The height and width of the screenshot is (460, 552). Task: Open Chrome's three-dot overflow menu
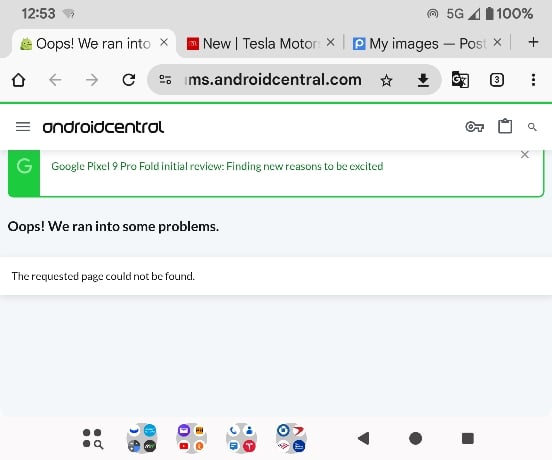(533, 80)
